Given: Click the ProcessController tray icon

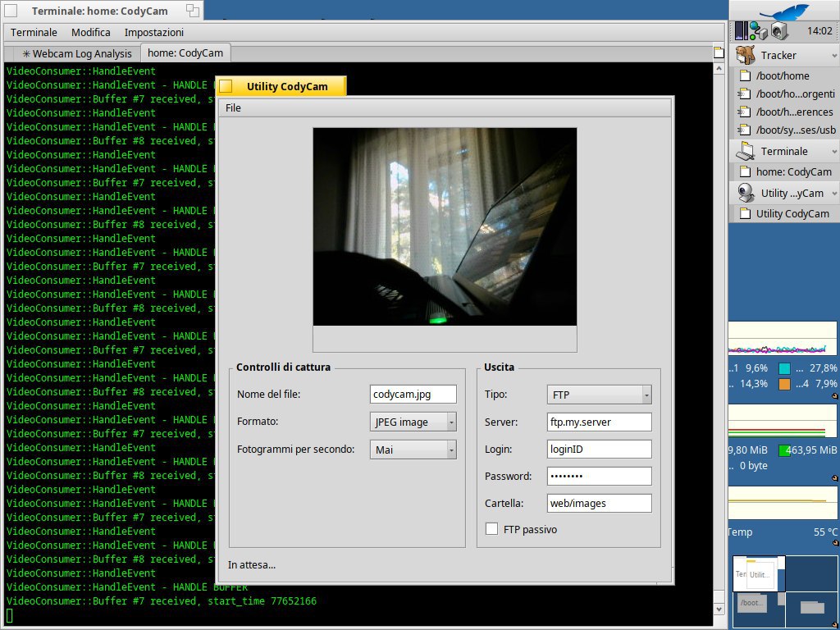Looking at the screenshot, I should click(x=742, y=31).
